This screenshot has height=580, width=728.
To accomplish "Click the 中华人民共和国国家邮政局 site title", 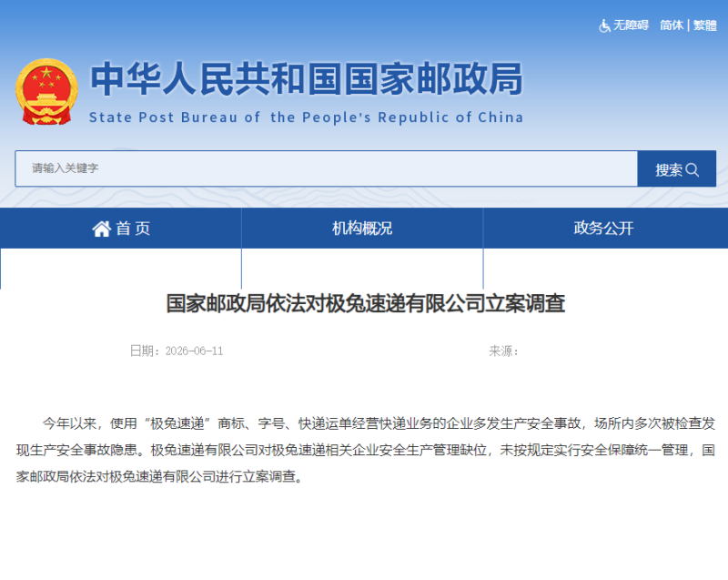I will click(307, 79).
